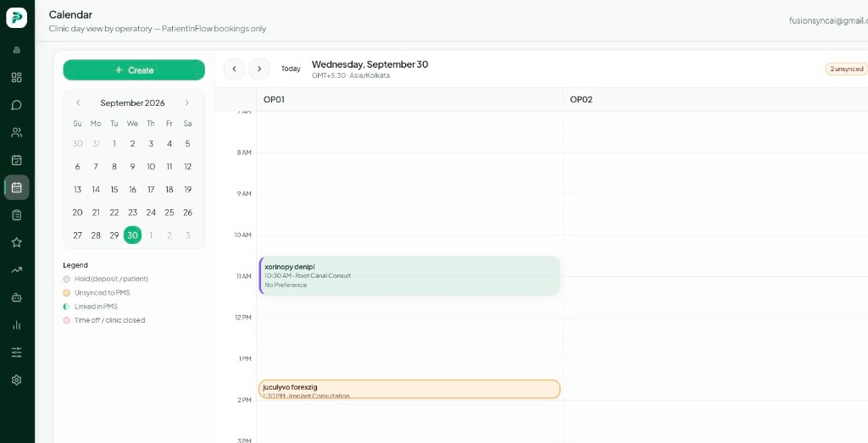The width and height of the screenshot is (868, 443).
Task: Select September 4 in mini calendar
Action: [x=170, y=144]
